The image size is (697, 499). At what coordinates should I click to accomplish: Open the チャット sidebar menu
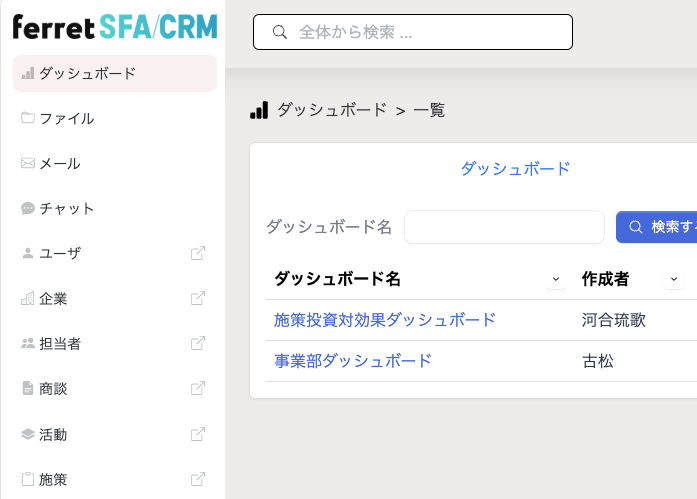tap(115, 208)
